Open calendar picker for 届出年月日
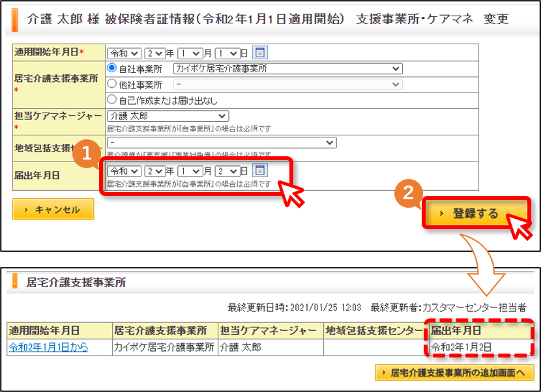Screen dimensions: 543x392 [259, 171]
